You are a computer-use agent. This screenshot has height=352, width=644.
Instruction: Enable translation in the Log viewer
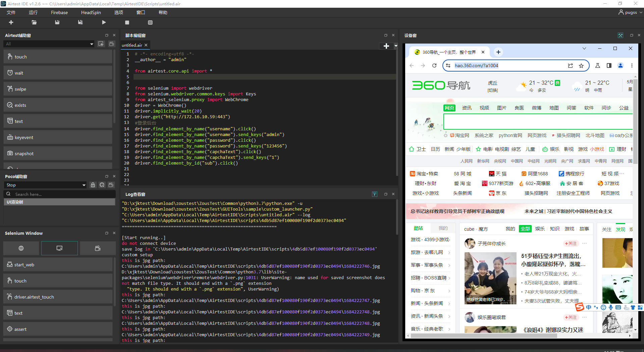coord(374,194)
